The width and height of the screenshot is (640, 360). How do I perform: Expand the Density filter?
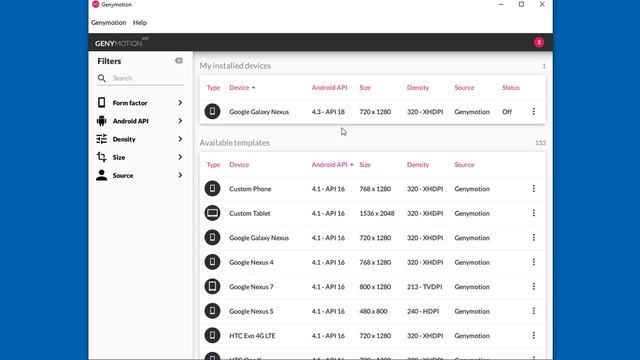pyautogui.click(x=180, y=139)
